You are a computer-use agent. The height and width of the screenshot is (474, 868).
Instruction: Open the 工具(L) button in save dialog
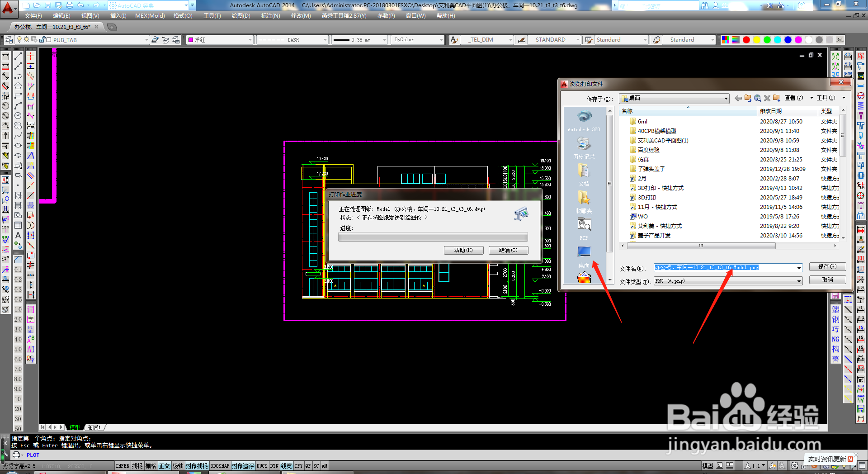(826, 98)
